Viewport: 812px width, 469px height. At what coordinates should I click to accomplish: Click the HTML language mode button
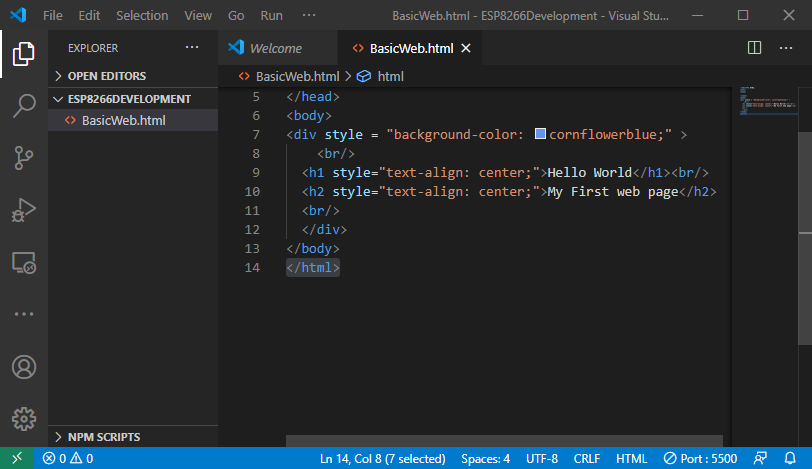tap(631, 459)
